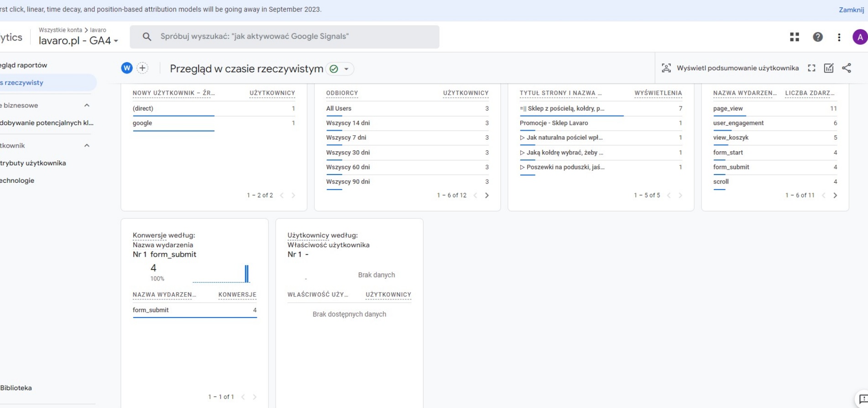Click the search input field
Viewport: 868px width, 408px height.
click(292, 37)
